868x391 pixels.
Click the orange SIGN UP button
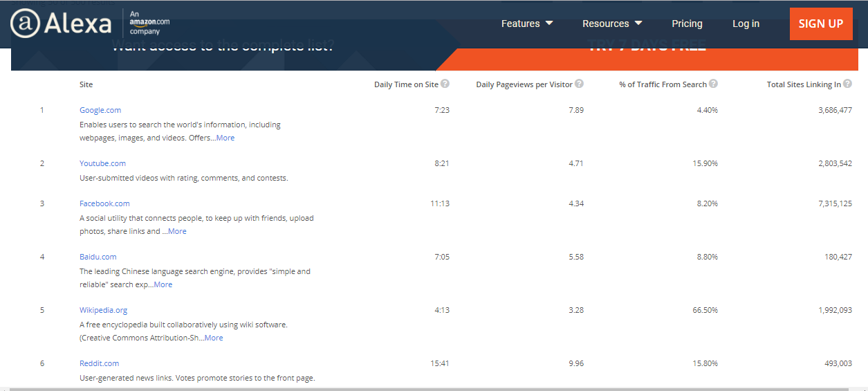(821, 24)
